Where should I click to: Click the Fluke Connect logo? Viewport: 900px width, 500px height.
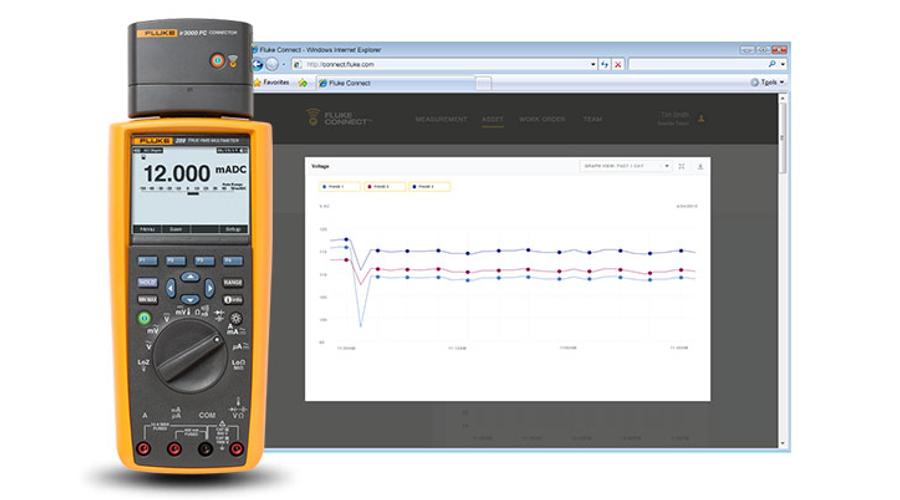click(x=338, y=118)
